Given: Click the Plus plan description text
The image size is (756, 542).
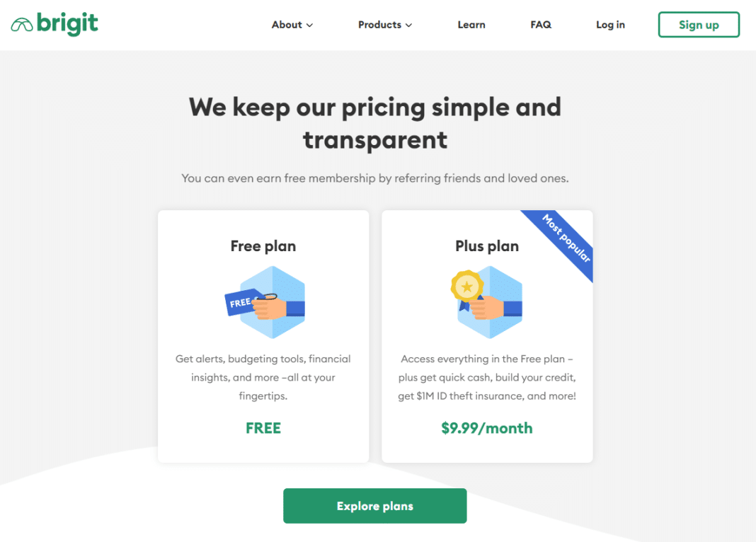Looking at the screenshot, I should click(x=487, y=377).
